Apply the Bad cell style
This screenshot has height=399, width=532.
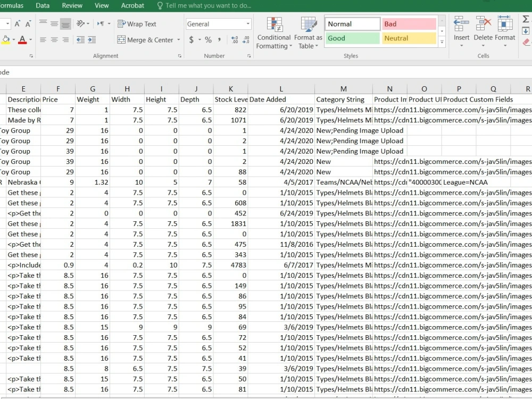point(409,24)
